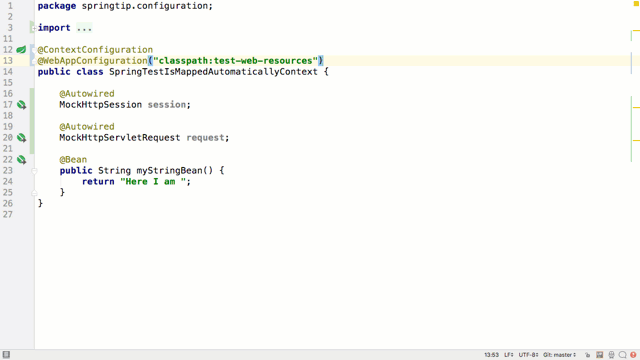The image size is (640, 360).
Task: Click the @Bean annotation
Action: tap(73, 160)
